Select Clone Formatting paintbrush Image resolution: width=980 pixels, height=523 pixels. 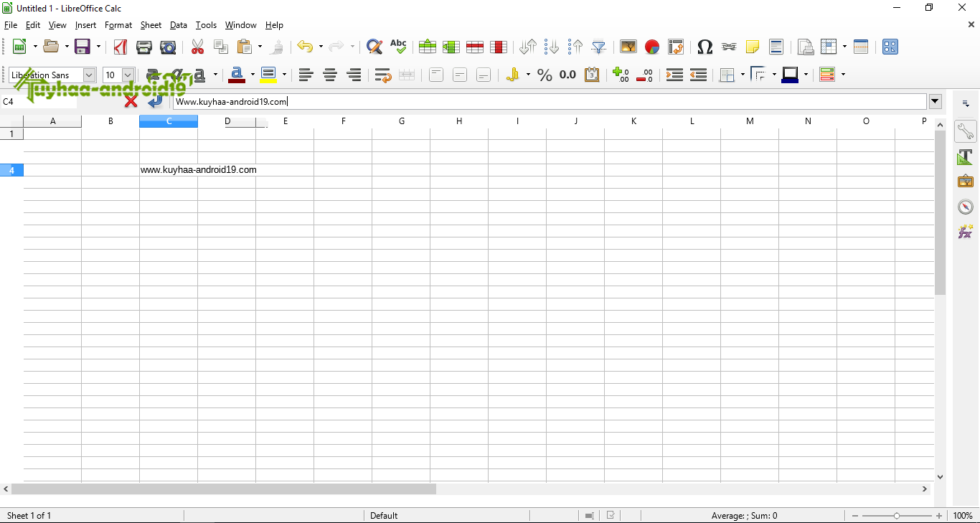(277, 47)
